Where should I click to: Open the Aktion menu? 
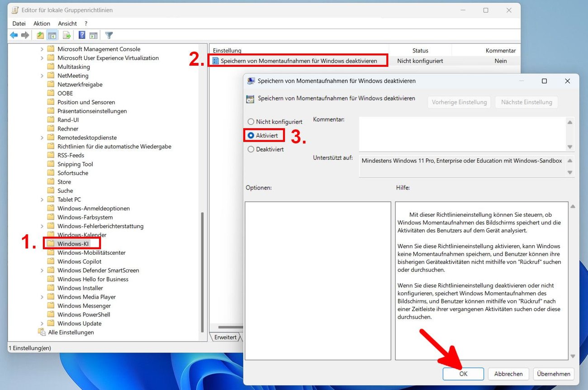[x=42, y=23]
